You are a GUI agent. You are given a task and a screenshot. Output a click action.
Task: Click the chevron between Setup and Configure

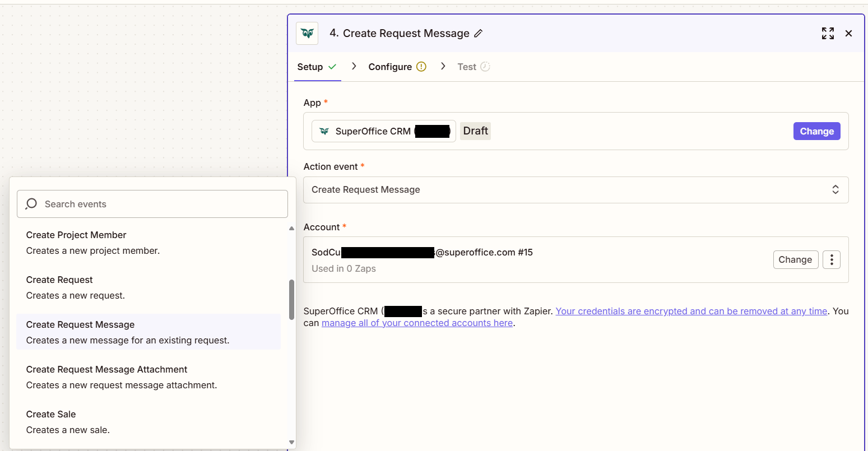354,66
